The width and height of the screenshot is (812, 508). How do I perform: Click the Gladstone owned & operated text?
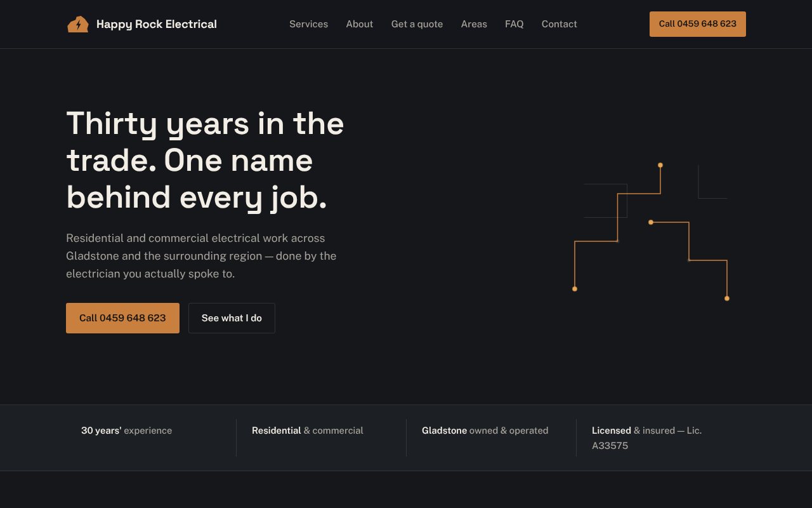coord(485,431)
